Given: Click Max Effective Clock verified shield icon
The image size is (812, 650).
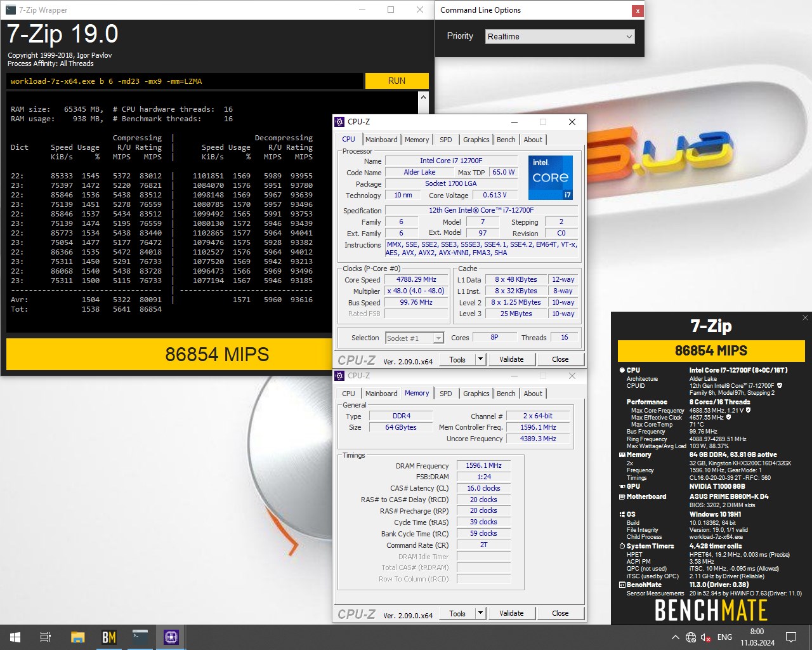Looking at the screenshot, I should coord(728,417).
